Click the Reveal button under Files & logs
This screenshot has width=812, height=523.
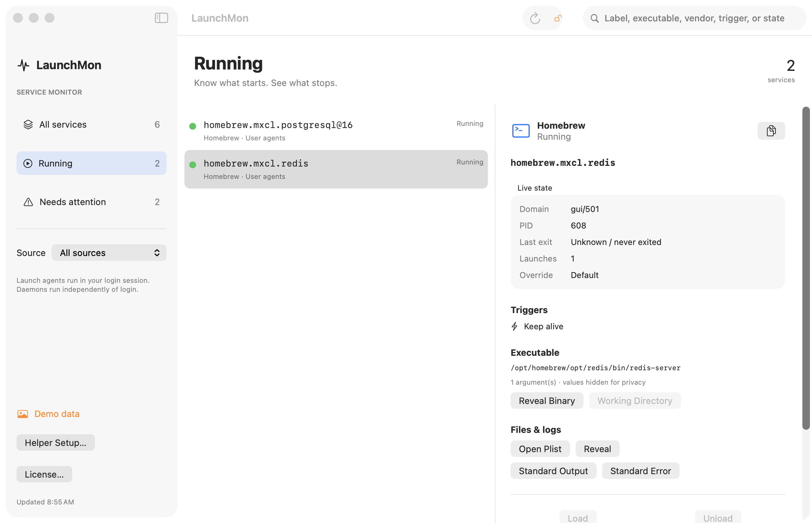coord(598,449)
